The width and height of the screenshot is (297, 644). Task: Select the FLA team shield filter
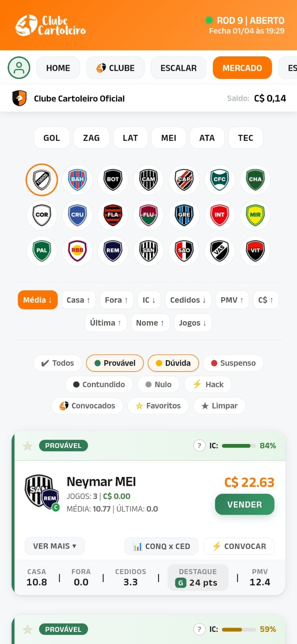coord(113,215)
